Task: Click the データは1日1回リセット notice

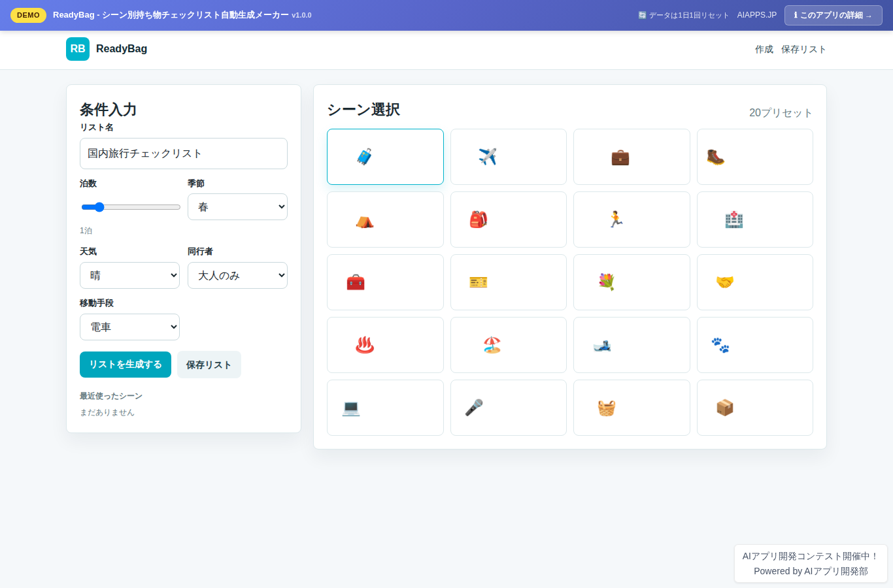Action: [684, 15]
